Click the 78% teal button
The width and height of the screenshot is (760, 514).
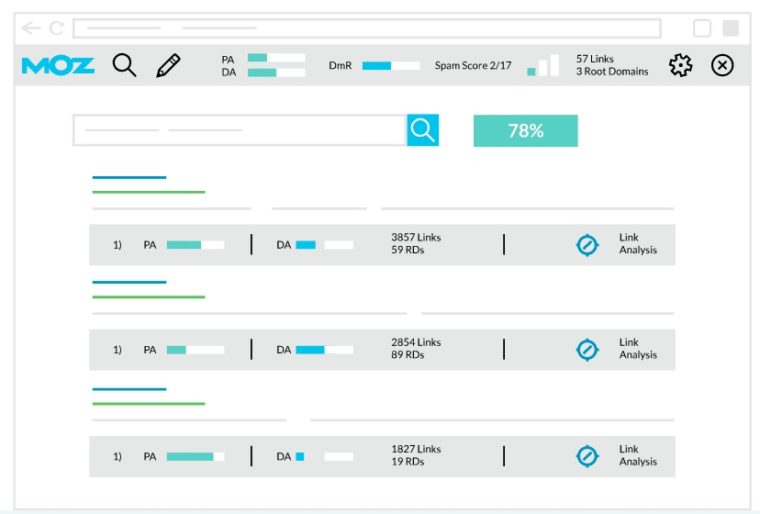tap(525, 131)
